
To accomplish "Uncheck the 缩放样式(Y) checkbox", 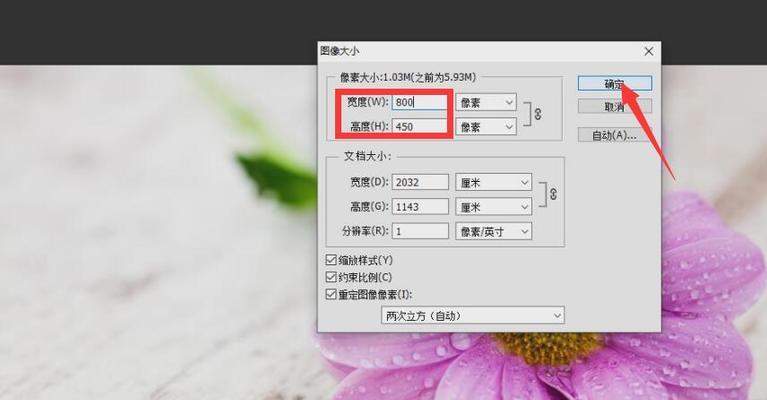I will click(x=331, y=260).
